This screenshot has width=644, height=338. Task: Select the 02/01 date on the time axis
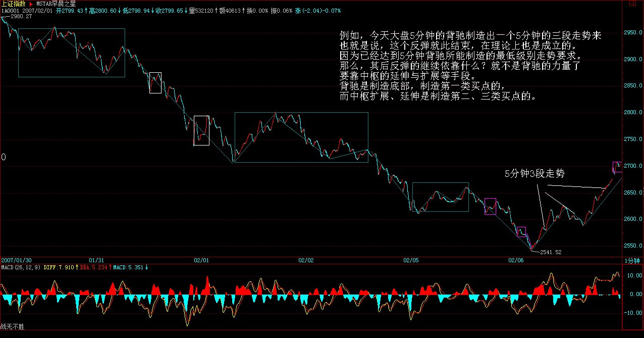pyautogui.click(x=201, y=261)
